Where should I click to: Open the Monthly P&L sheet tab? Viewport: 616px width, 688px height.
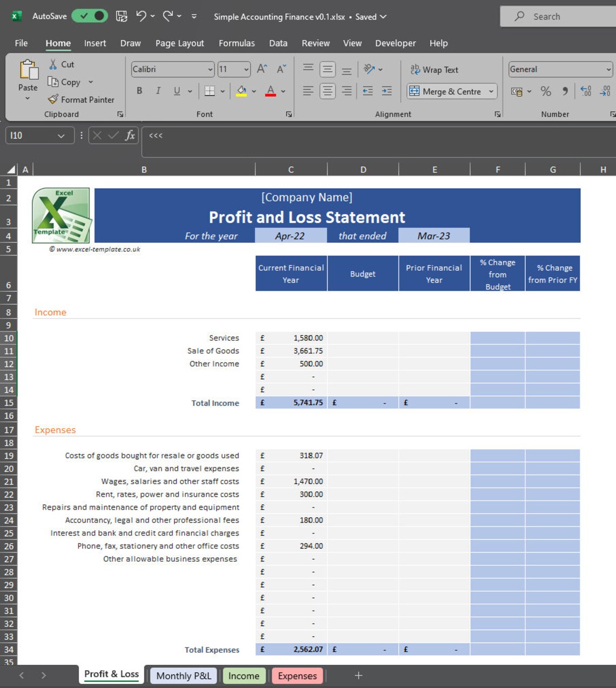pos(183,676)
